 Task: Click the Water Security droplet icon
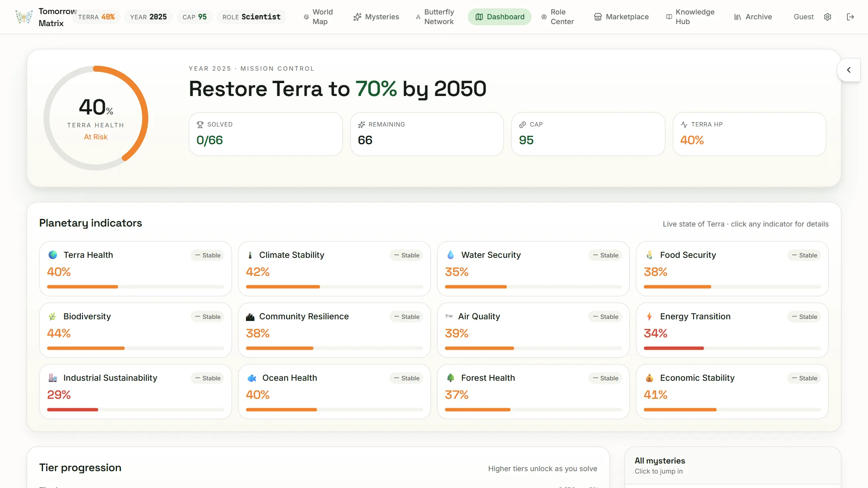pyautogui.click(x=450, y=255)
